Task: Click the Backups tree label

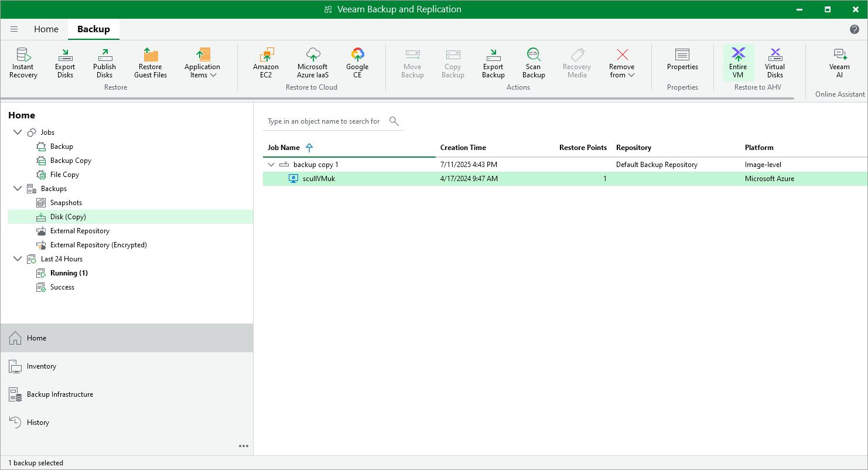Action: coord(54,189)
